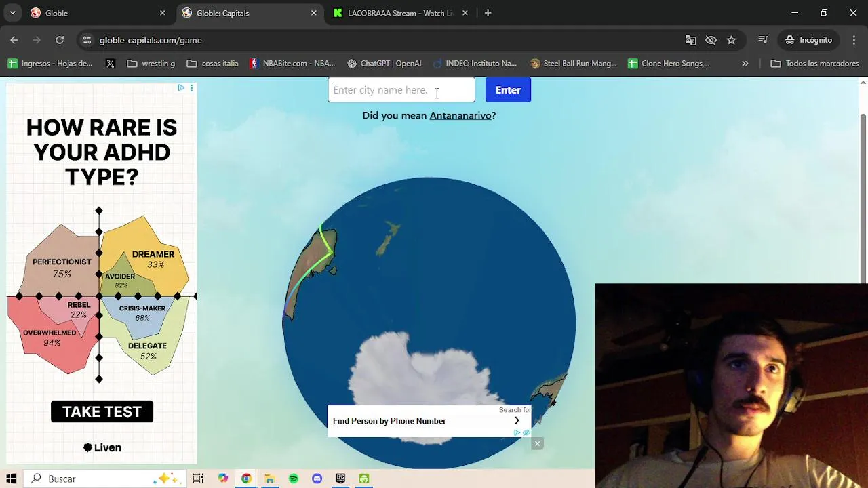Click the blue Enter button
868x488 pixels.
coord(508,90)
